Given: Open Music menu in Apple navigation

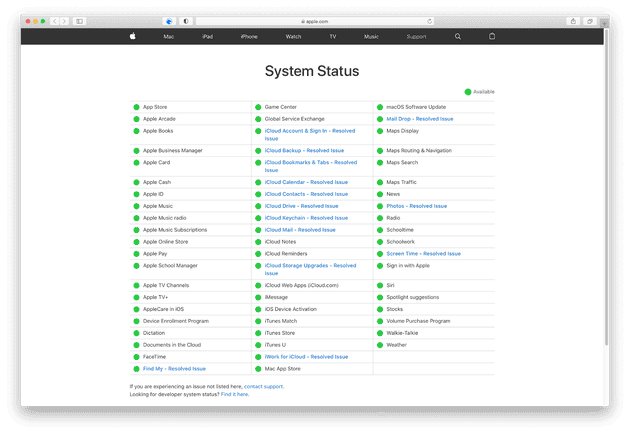Looking at the screenshot, I should coord(371,37).
